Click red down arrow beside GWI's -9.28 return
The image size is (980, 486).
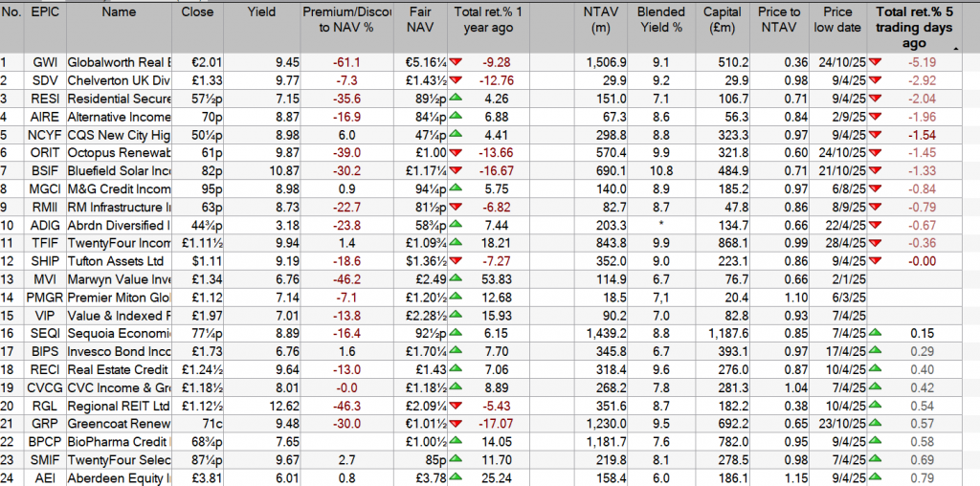(x=457, y=63)
